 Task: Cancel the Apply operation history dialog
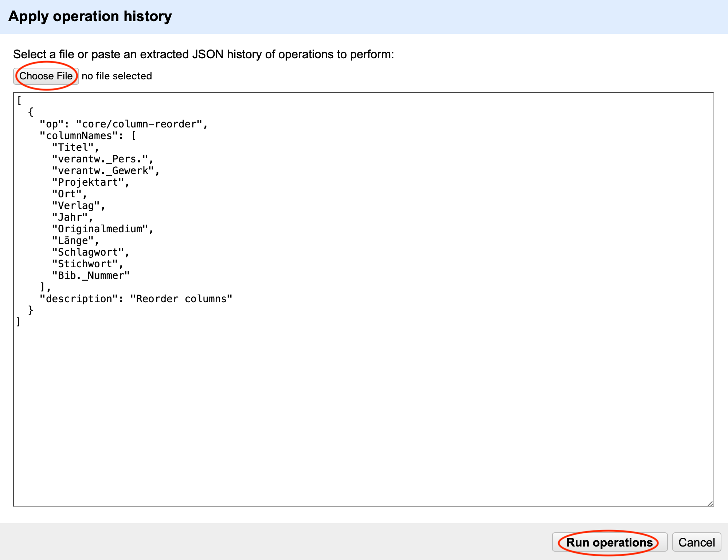(696, 543)
